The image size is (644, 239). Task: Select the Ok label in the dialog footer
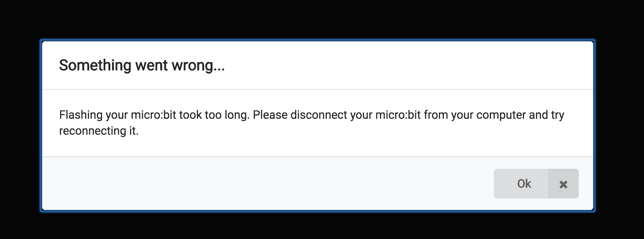pos(523,184)
